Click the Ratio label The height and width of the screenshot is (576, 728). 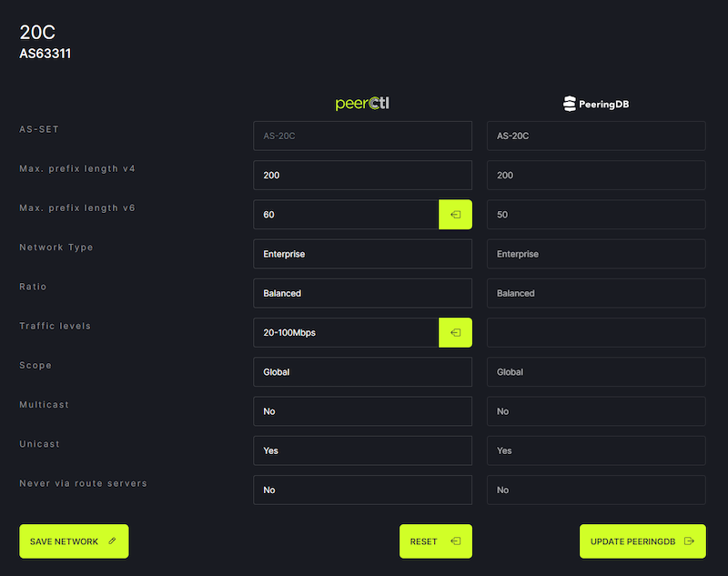tap(33, 287)
